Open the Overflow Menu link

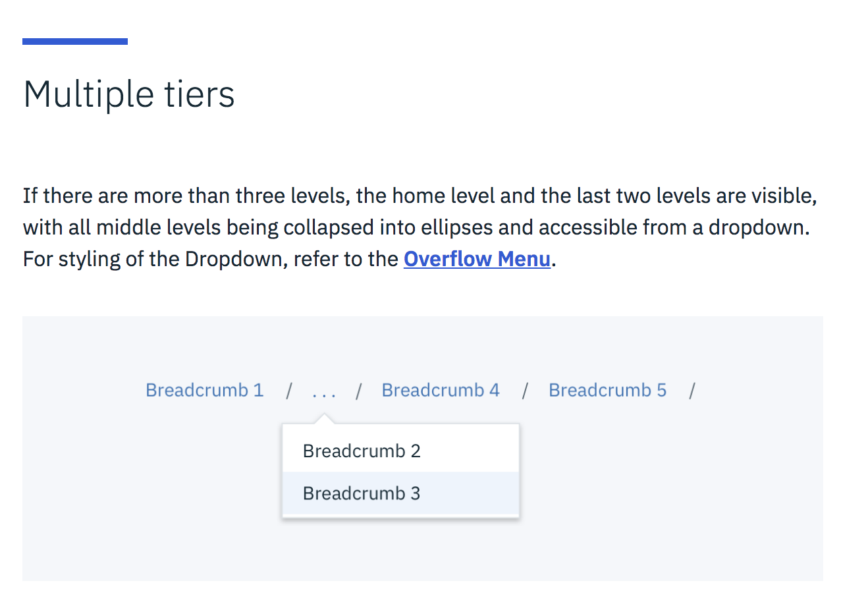[x=477, y=259]
